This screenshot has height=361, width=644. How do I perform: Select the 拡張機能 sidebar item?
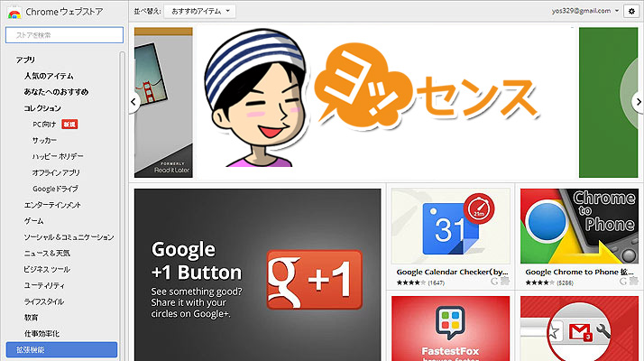pyautogui.click(x=61, y=350)
